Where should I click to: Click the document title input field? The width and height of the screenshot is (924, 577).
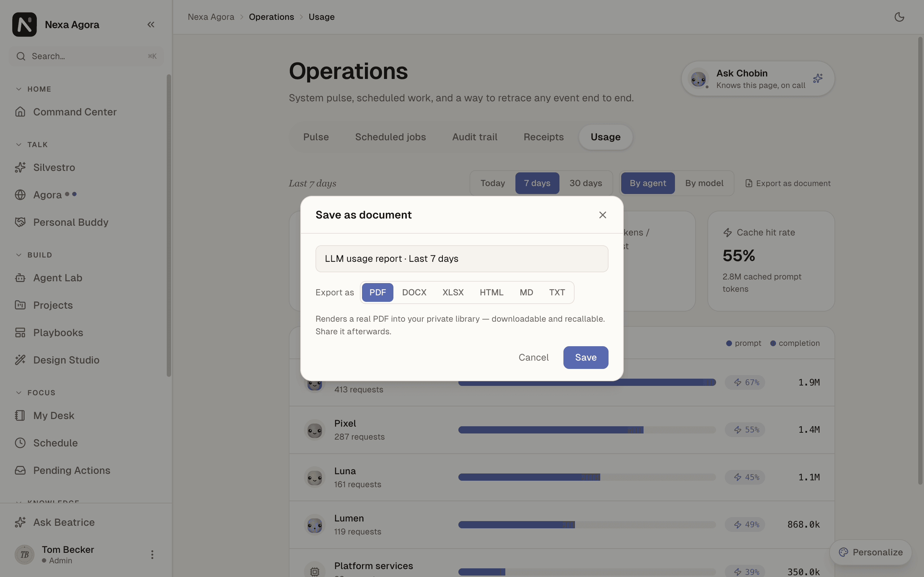click(x=462, y=259)
